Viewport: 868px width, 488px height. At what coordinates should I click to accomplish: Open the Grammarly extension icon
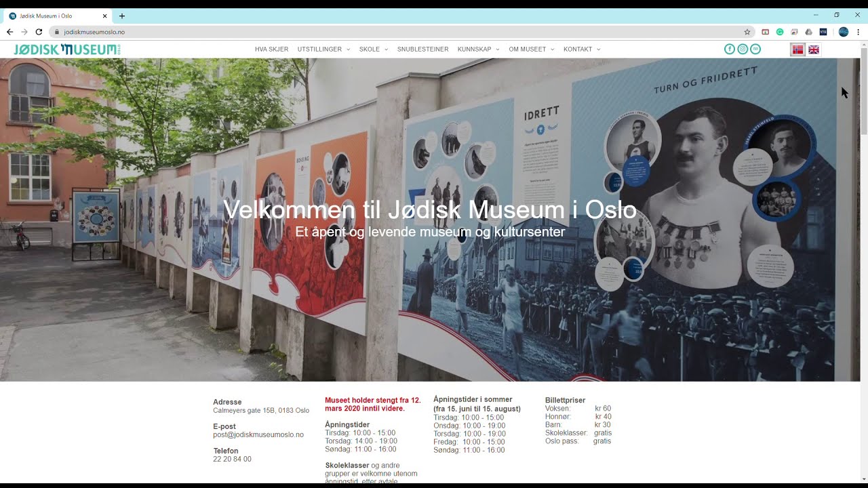[780, 32]
